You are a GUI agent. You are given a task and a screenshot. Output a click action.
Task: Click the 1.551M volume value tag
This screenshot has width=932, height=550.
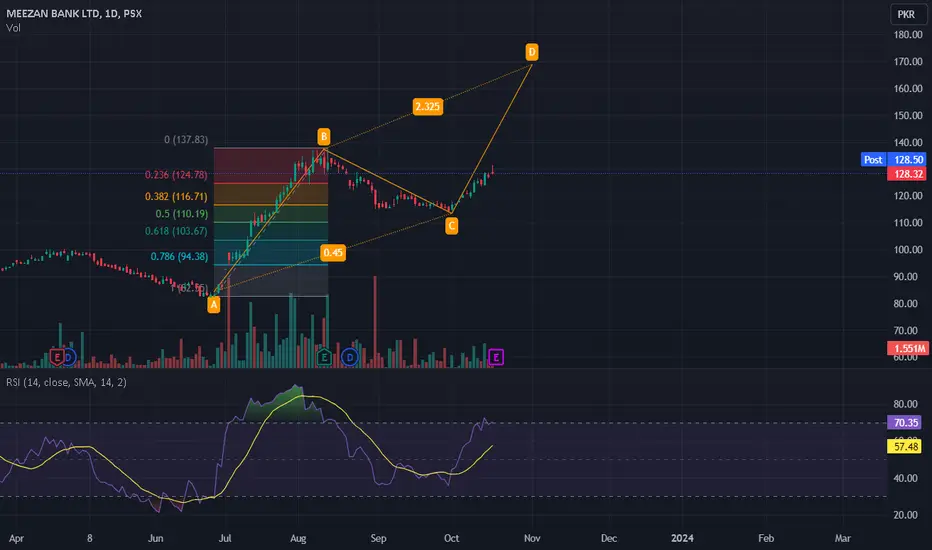coord(908,348)
